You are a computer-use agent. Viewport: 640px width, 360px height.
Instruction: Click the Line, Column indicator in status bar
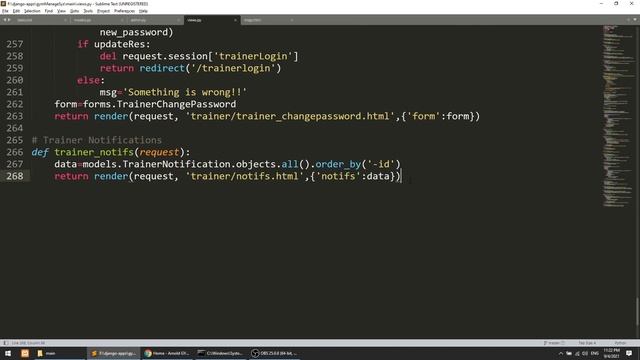tap(28, 343)
